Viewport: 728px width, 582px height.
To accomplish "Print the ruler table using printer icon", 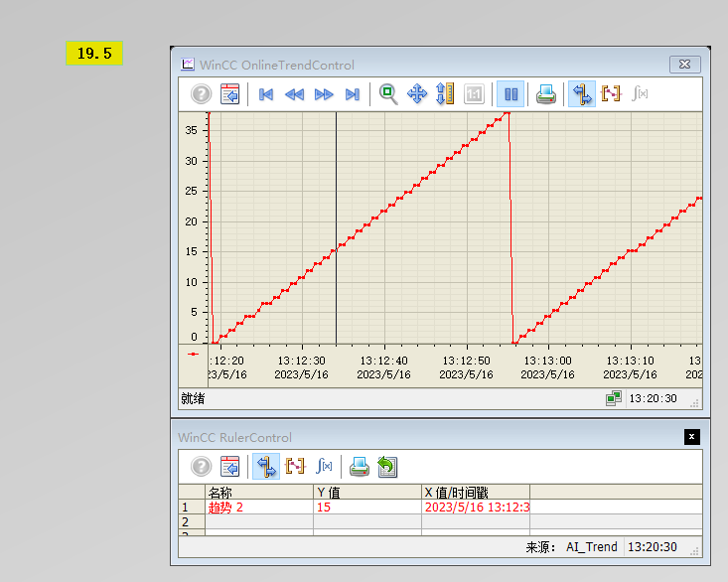I will coord(360,467).
